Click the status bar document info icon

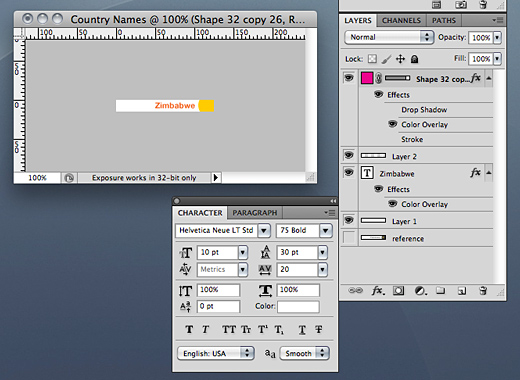69,178
